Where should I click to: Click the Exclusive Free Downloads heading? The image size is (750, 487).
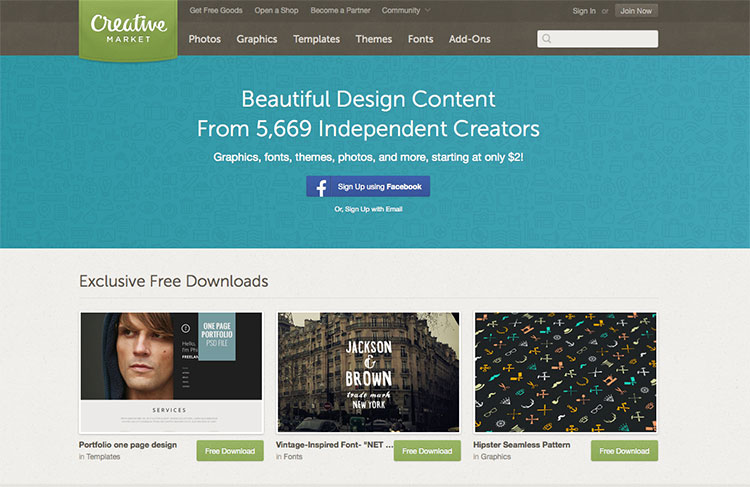174,281
